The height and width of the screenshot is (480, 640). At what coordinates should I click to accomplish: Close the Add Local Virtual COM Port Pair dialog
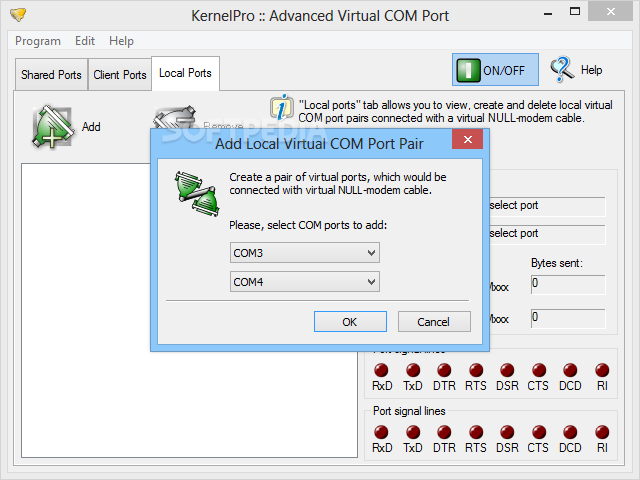tap(468, 140)
